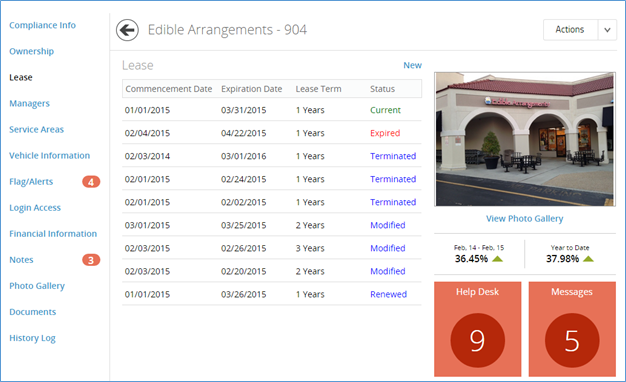Open the Help Desk tile with 9
The height and width of the screenshot is (382, 626).
(477, 329)
